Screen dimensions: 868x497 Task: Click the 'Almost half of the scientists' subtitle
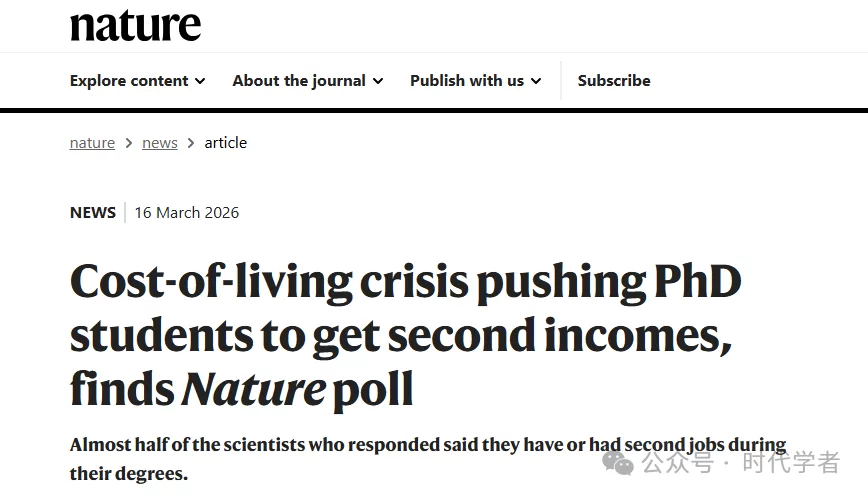click(428, 445)
